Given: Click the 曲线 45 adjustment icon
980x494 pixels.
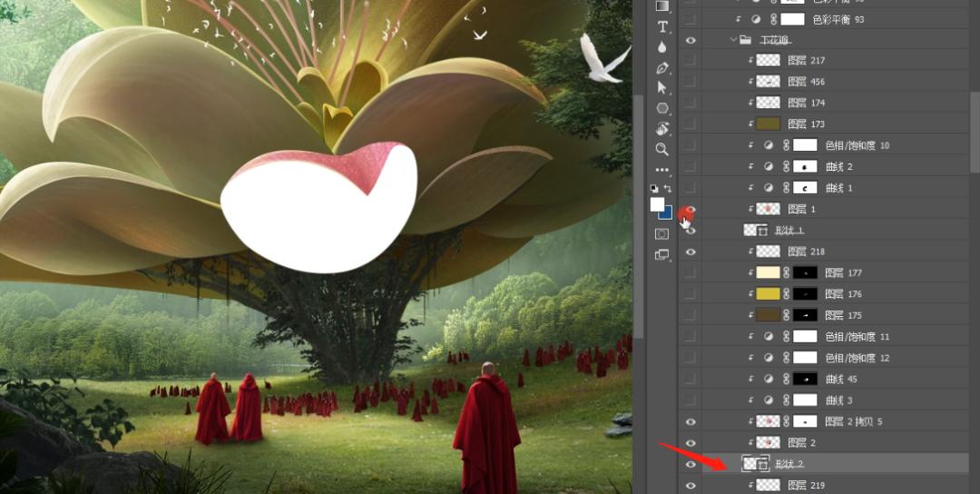Looking at the screenshot, I should click(769, 379).
